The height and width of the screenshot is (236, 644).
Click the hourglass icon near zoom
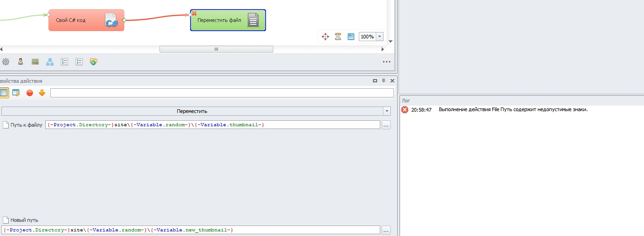click(x=338, y=37)
